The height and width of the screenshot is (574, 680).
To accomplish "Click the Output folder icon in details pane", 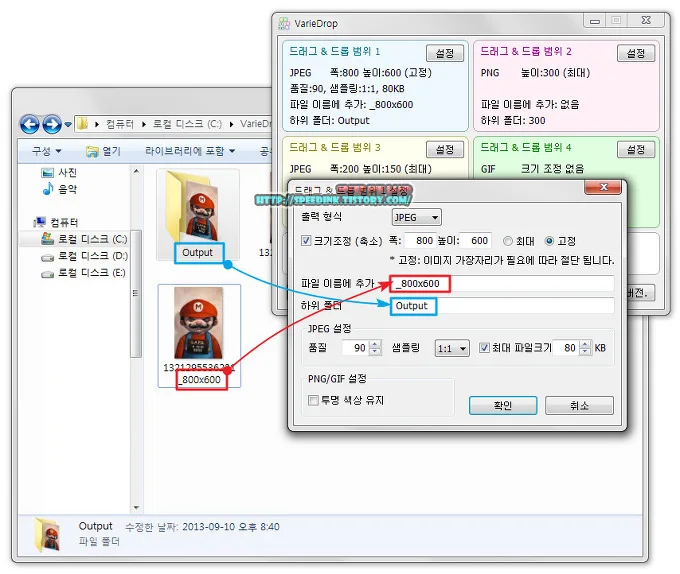I will (48, 534).
